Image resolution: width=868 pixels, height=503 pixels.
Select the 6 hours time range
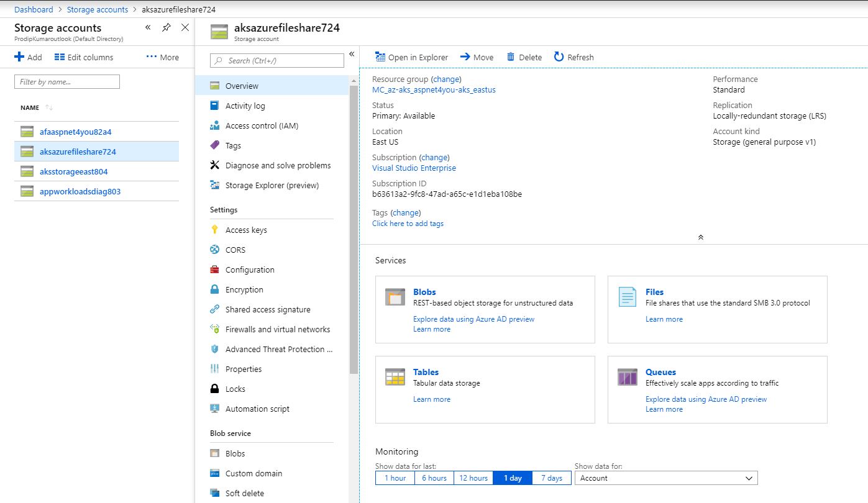(x=434, y=478)
